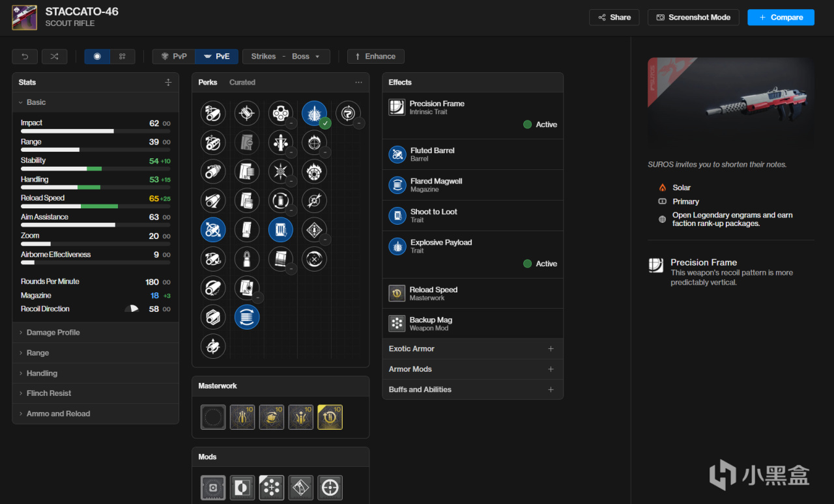Toggle Explosive Payload Active status
The width and height of the screenshot is (834, 504).
coord(540,264)
